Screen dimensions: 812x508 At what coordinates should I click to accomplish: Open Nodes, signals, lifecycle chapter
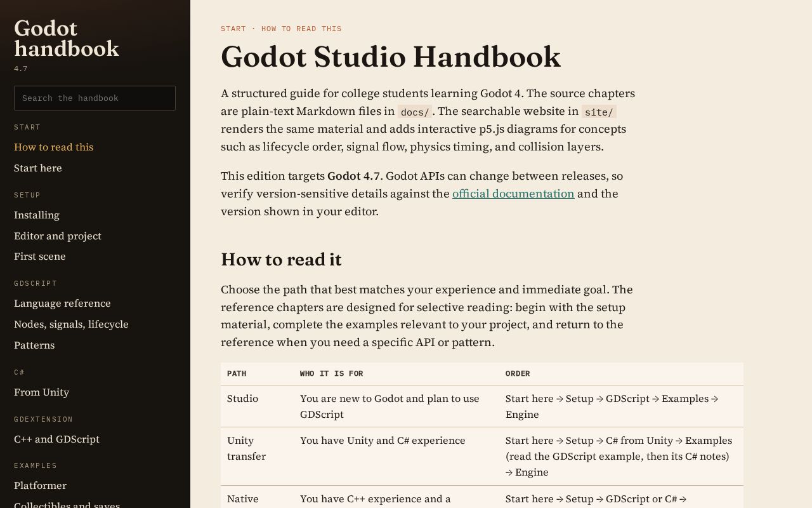pyautogui.click(x=71, y=324)
